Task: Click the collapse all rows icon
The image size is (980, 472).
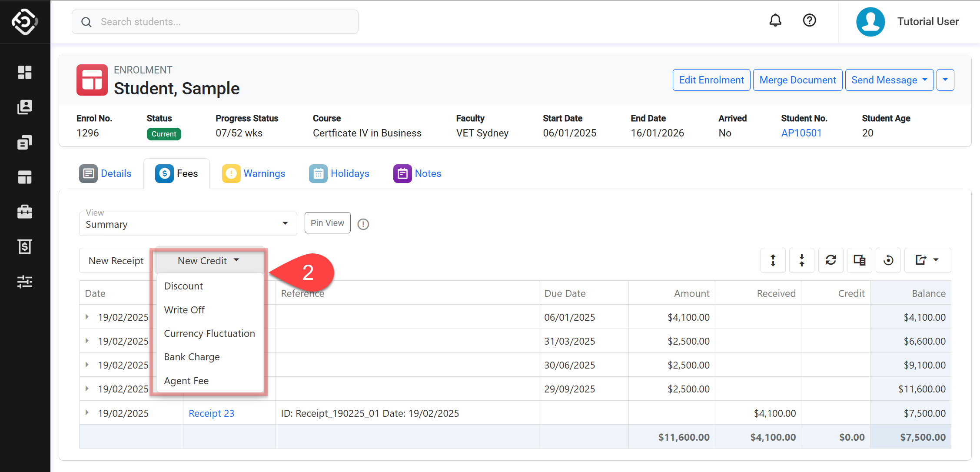Action: (x=802, y=260)
